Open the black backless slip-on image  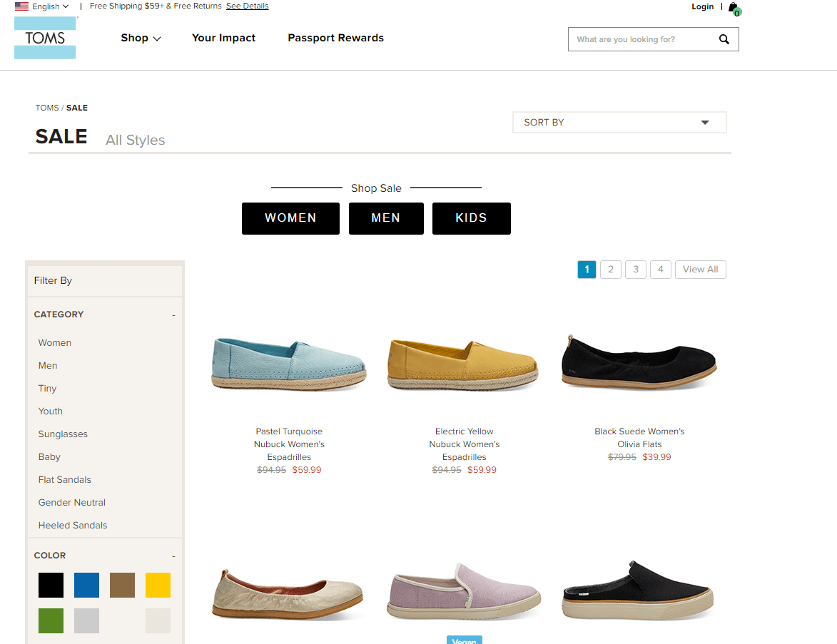point(638,590)
